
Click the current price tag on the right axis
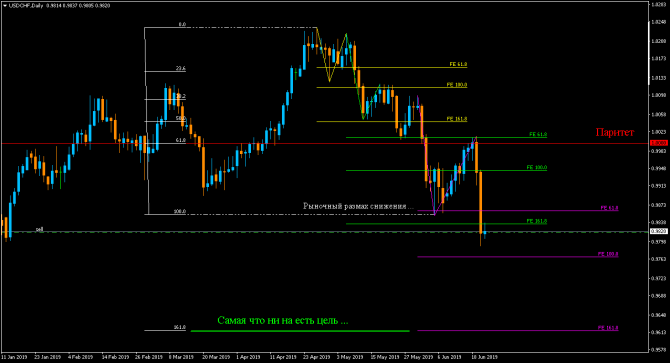658,231
